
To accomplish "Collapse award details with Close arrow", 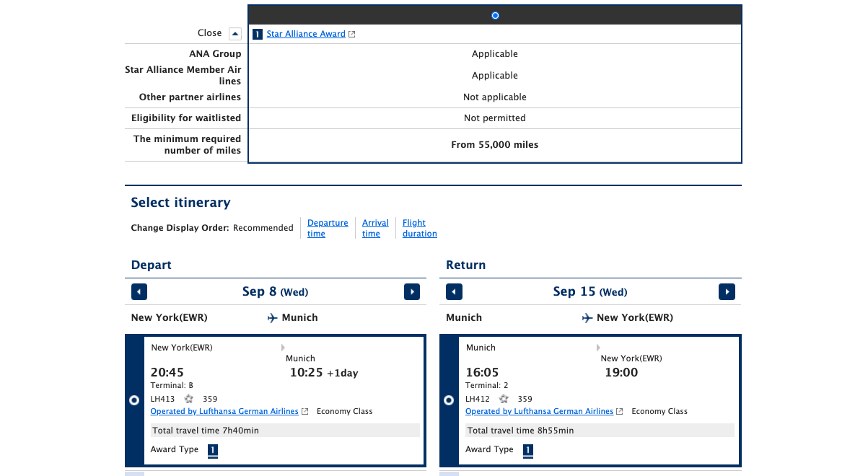I will 234,34.
